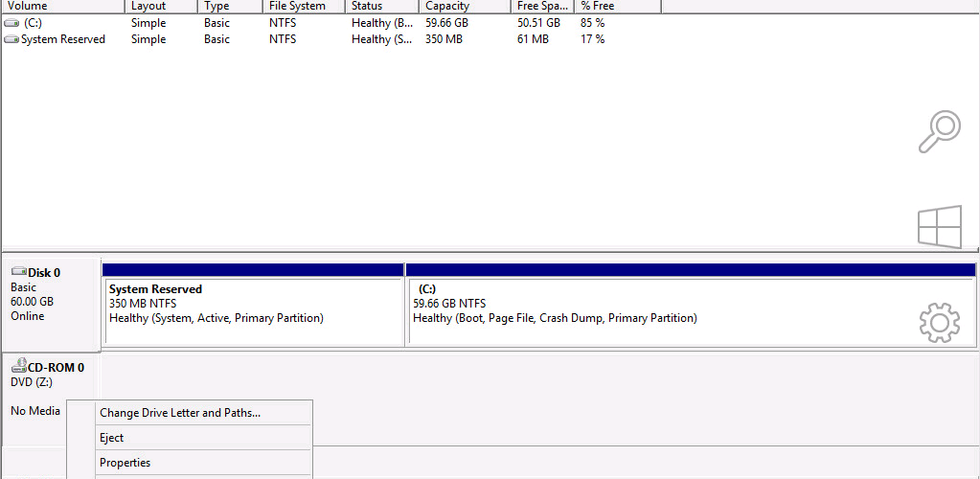Click the Healthy (S... status cell
This screenshot has width=980, height=479.
tap(382, 39)
